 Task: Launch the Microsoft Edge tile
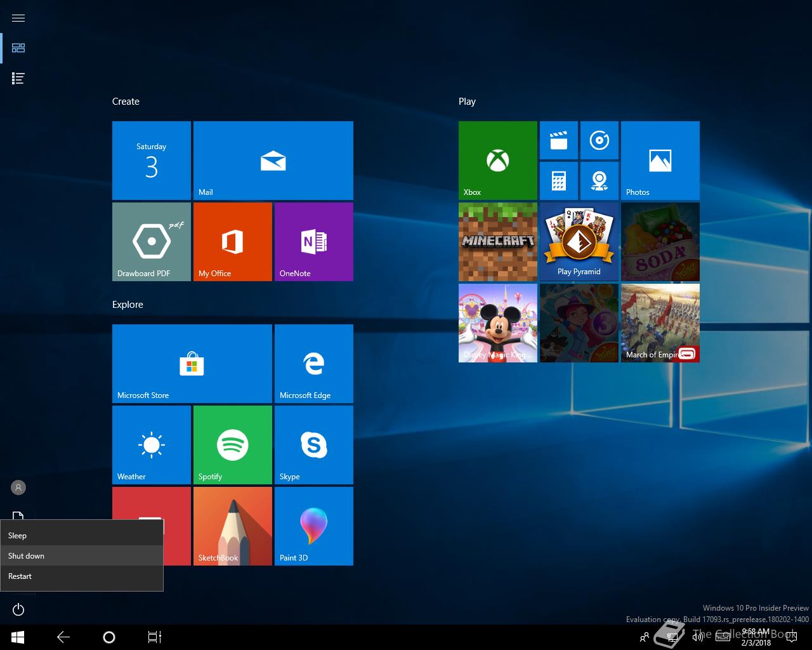click(x=314, y=364)
